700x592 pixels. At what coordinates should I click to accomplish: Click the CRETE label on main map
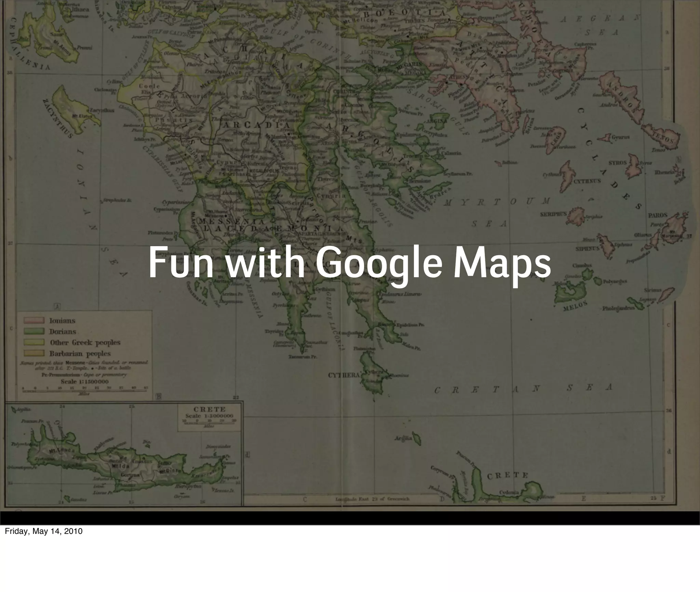(507, 475)
